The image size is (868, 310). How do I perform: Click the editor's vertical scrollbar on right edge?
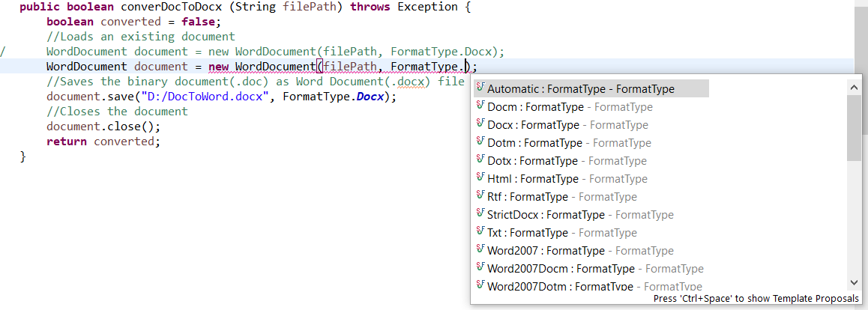click(861, 30)
